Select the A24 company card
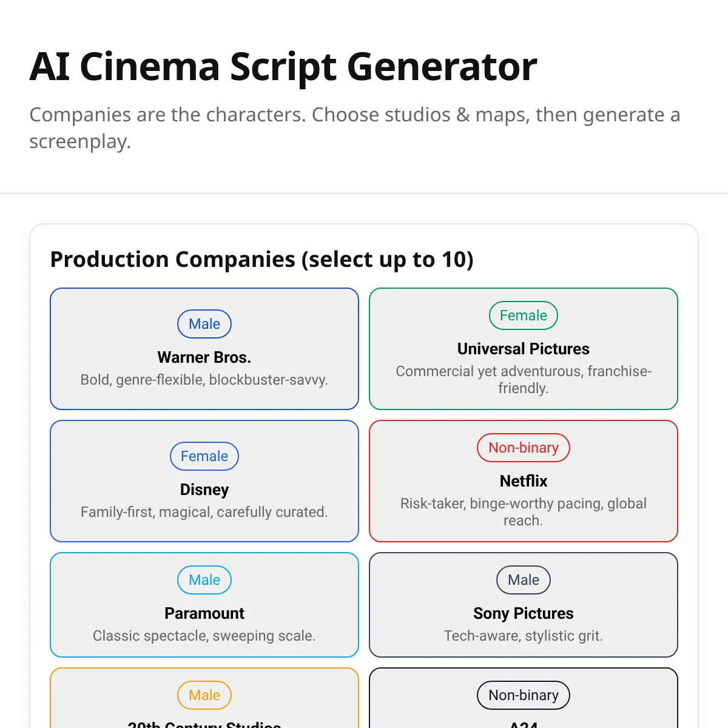This screenshot has width=728, height=728. tap(524, 698)
